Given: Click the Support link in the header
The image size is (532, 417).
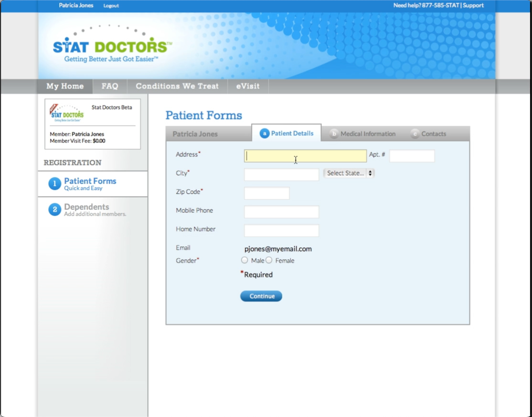Looking at the screenshot, I should 473,5.
